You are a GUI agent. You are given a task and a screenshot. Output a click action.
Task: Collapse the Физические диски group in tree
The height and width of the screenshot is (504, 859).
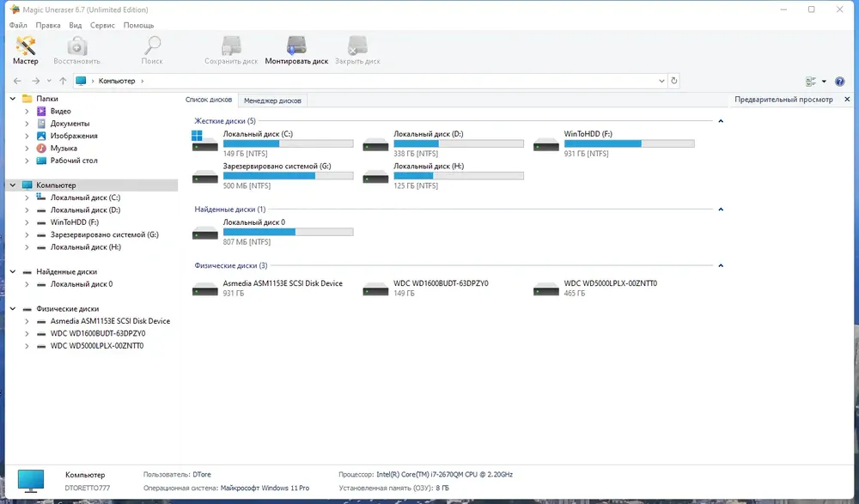pyautogui.click(x=13, y=309)
